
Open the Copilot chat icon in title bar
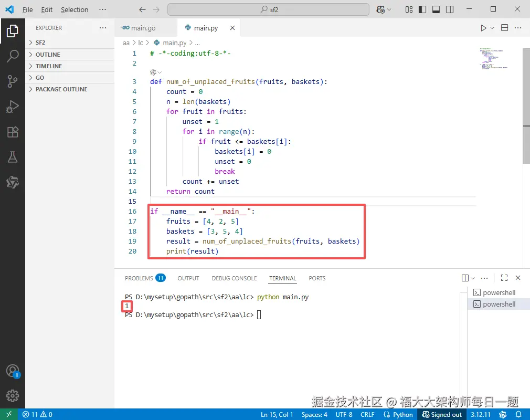point(380,10)
